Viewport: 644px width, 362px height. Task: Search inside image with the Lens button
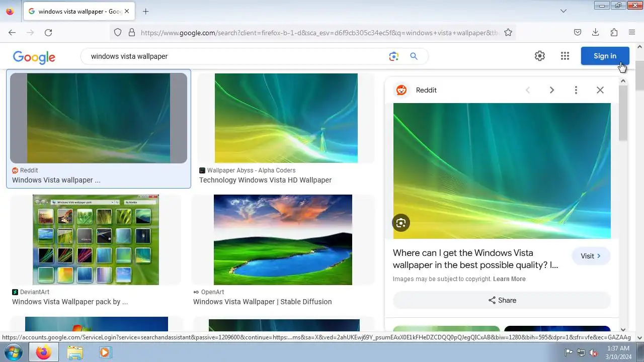point(401,223)
